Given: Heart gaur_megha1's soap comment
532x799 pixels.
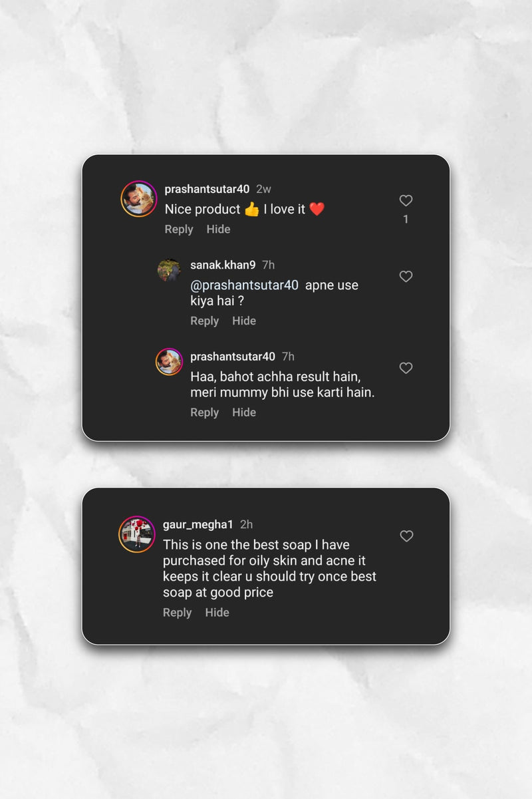Looking at the screenshot, I should tap(406, 536).
